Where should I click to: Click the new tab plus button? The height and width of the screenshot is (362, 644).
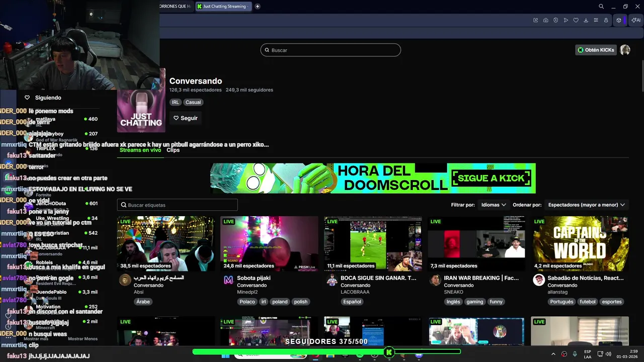point(257,7)
